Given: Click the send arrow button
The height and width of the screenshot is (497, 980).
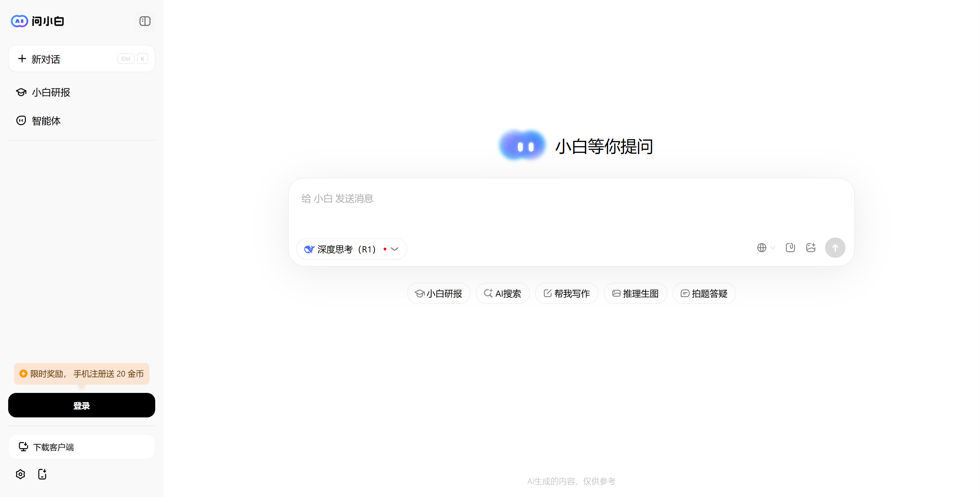Looking at the screenshot, I should tap(835, 248).
